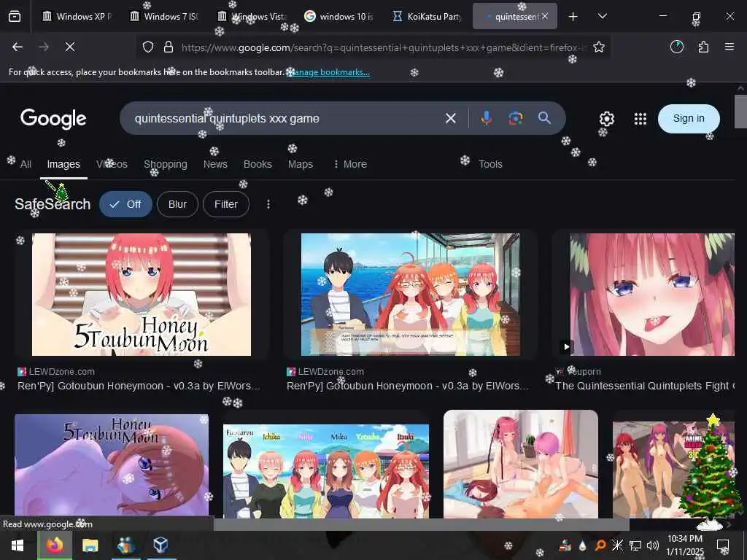Switch to the Windows XP browser tab
Image resolution: width=747 pixels, height=560 pixels.
pyautogui.click(x=76, y=17)
